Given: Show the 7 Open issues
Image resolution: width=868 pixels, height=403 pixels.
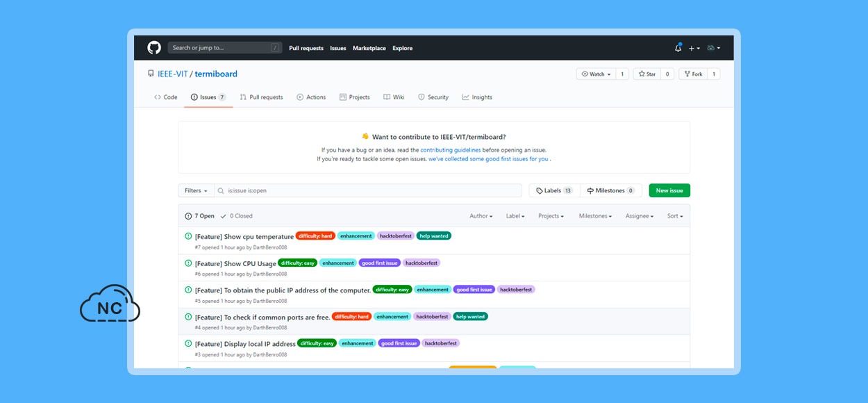Looking at the screenshot, I should pyautogui.click(x=199, y=216).
